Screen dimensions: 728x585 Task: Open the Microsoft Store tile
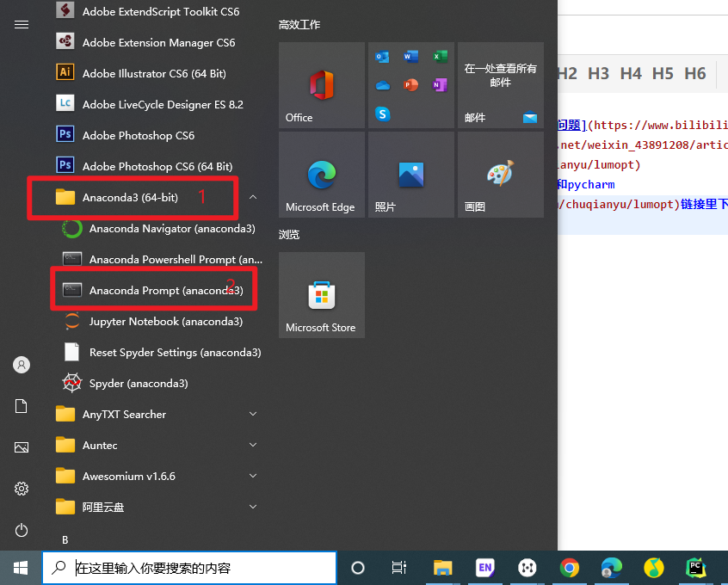(x=321, y=295)
